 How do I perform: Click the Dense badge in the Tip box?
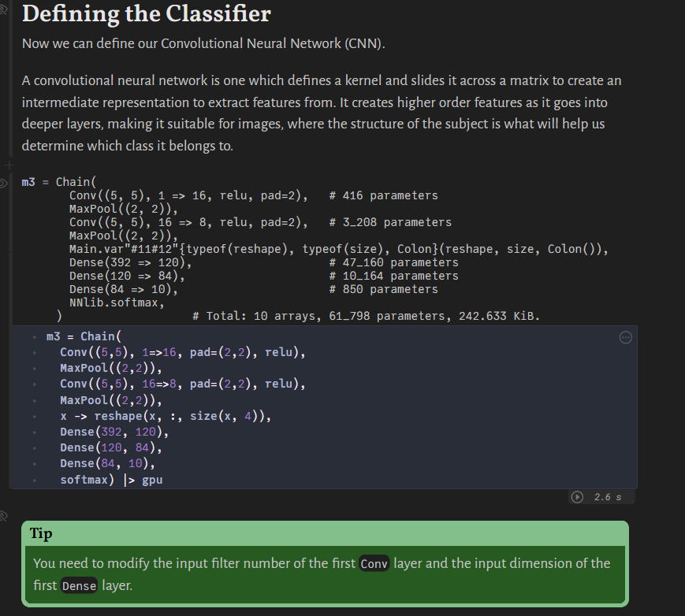79,586
